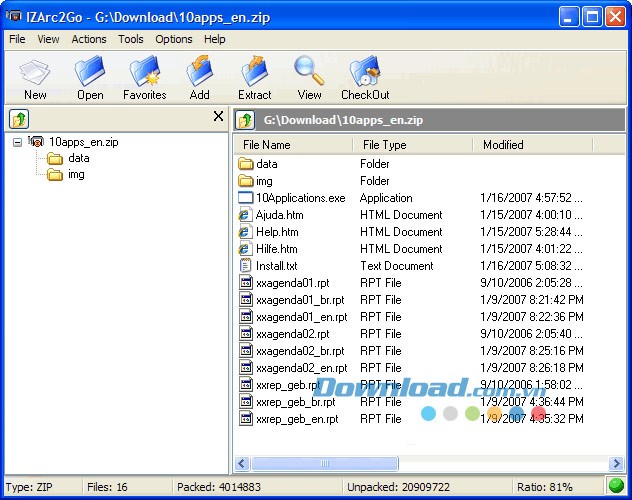Image resolution: width=632 pixels, height=500 pixels.
Task: Open the Options menu
Action: pos(174,39)
